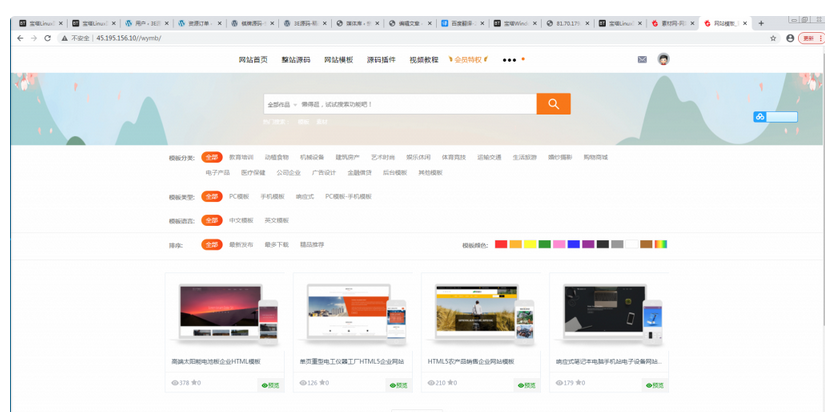Click star icon on the 126-views card
The height and width of the screenshot is (412, 825).
[x=321, y=383]
